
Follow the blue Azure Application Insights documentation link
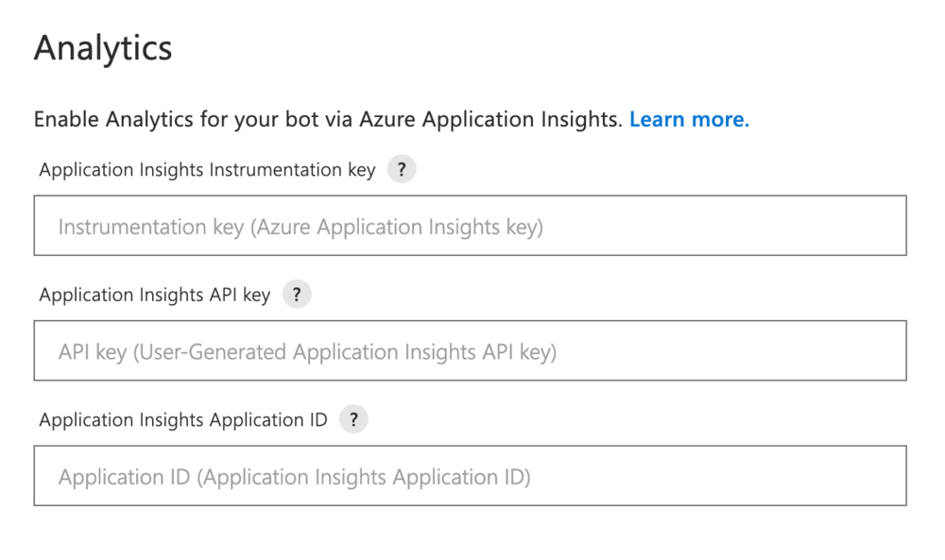point(689,120)
